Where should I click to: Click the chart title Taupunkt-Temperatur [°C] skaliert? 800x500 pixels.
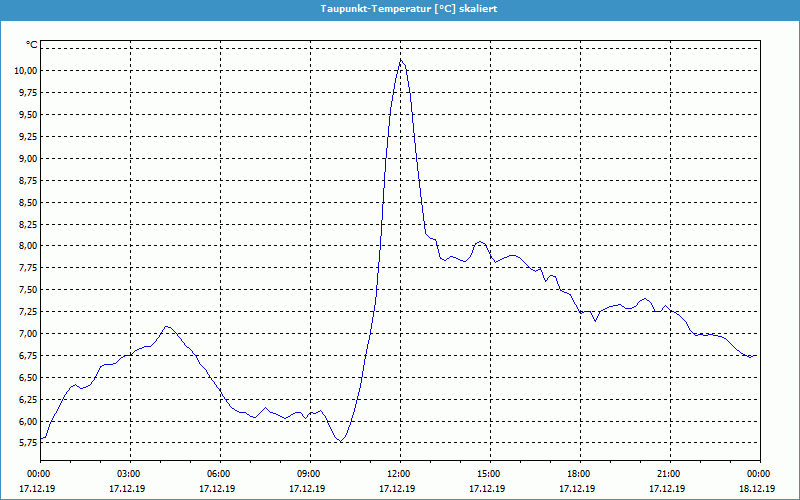[x=400, y=8]
